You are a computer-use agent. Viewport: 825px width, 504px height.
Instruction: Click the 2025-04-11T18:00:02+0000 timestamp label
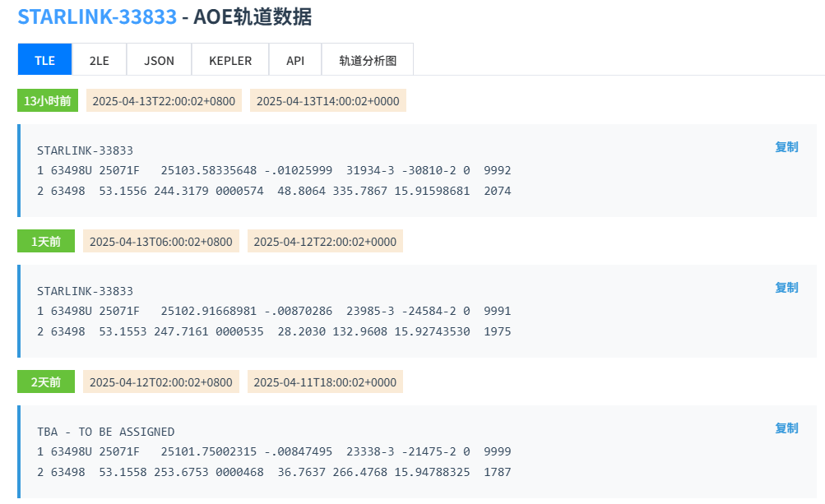coord(325,382)
